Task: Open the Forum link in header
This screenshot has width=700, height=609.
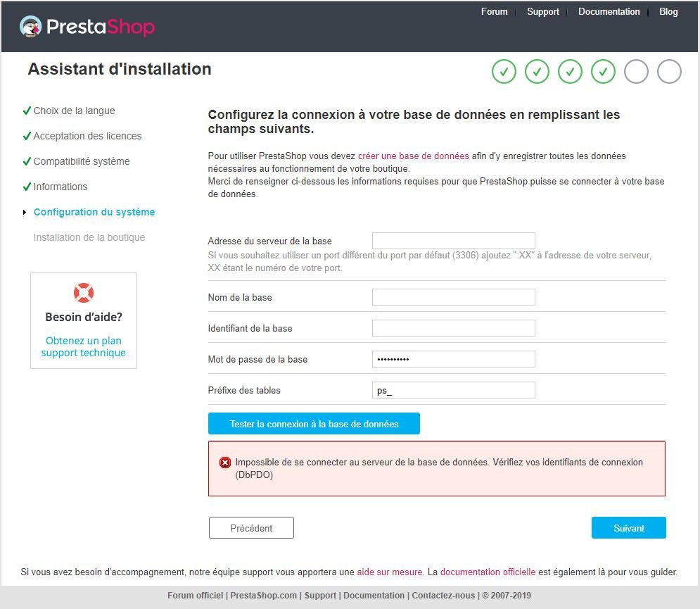Action: (x=494, y=12)
